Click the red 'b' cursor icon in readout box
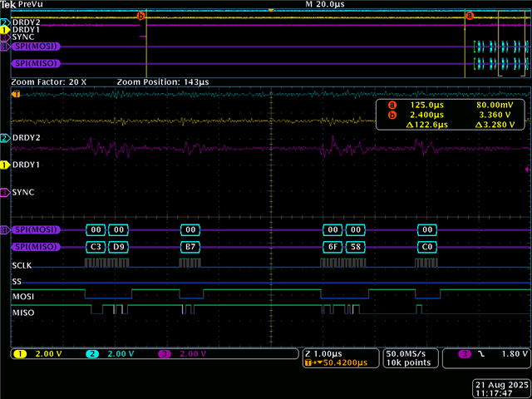This screenshot has height=399, width=532. 392,115
